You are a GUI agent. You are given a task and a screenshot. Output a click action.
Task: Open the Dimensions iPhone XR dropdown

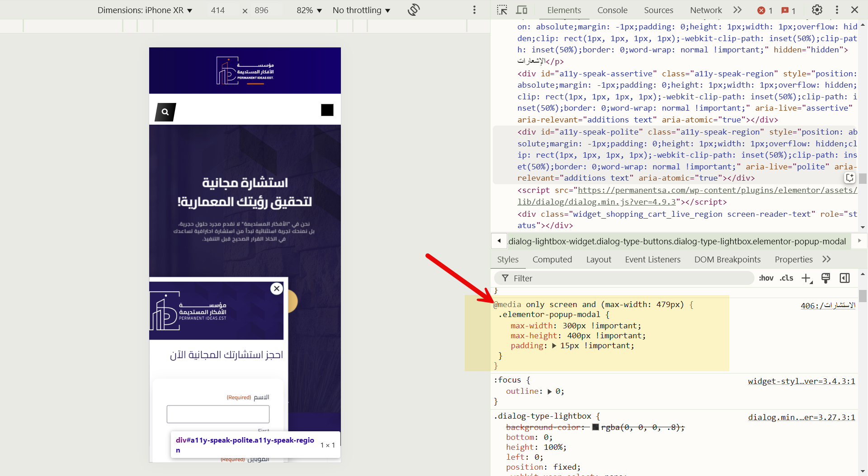click(145, 10)
